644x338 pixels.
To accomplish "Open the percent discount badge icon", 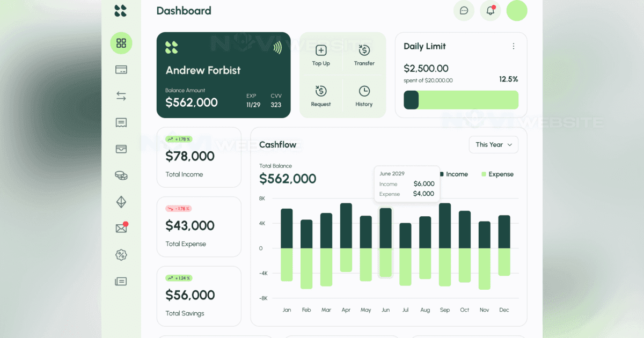I will [x=121, y=255].
